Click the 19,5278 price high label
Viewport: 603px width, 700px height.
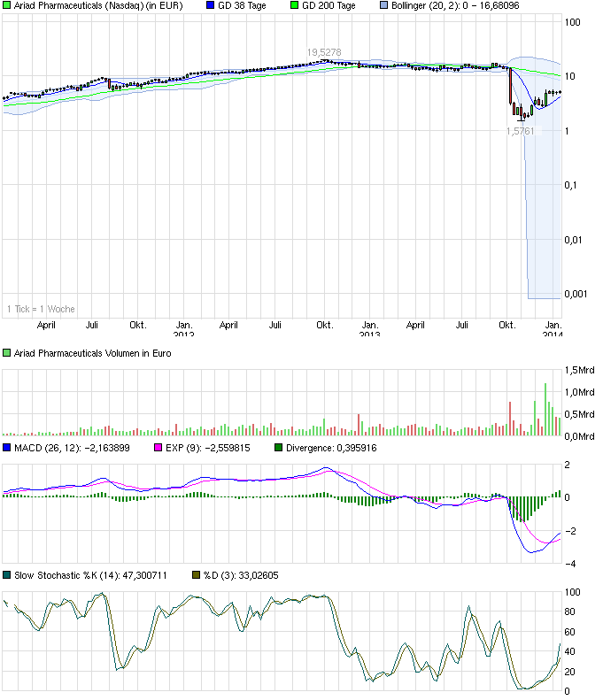[324, 53]
